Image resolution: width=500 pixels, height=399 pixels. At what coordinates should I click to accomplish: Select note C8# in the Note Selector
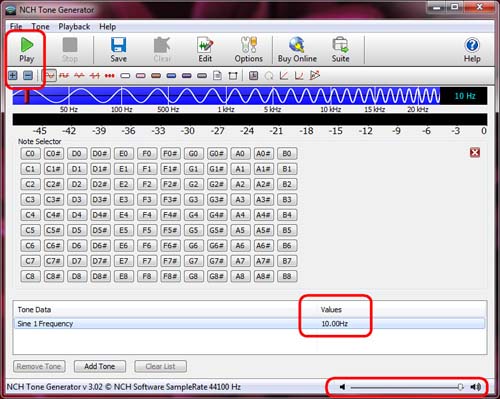(x=53, y=276)
